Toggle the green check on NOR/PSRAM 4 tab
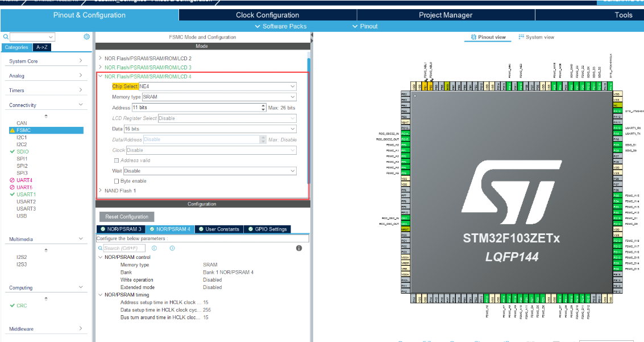The height and width of the screenshot is (342, 644). pyautogui.click(x=152, y=229)
